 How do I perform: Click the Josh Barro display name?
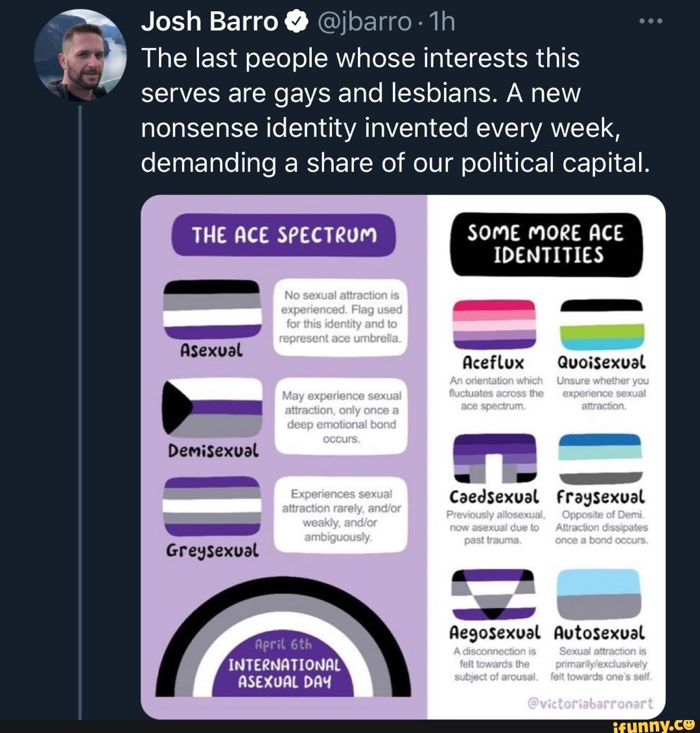[209, 23]
